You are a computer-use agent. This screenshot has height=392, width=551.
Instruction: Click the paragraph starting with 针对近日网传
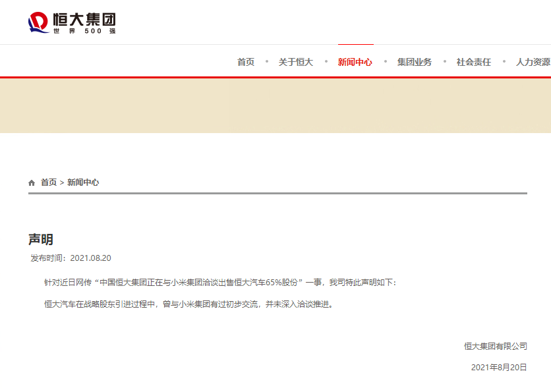(x=220, y=283)
